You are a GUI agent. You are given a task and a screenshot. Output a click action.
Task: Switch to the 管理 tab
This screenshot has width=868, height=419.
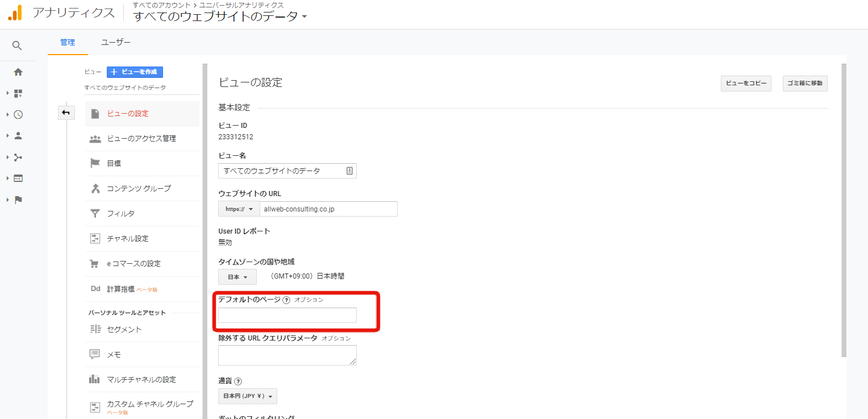pos(68,43)
